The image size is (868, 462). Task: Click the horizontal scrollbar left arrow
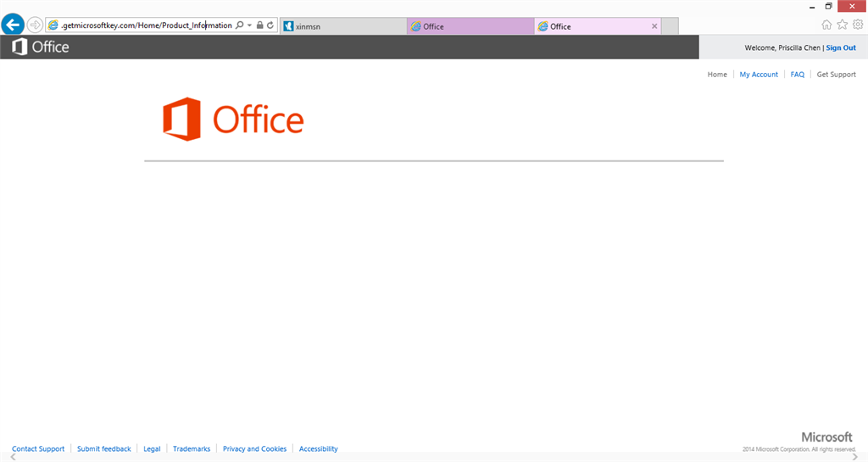(14, 457)
